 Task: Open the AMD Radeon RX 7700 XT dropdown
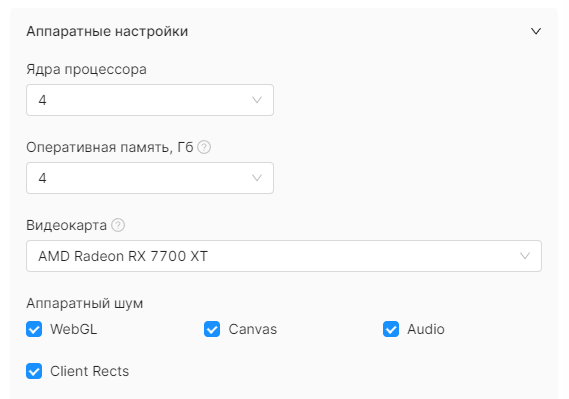[x=284, y=256]
